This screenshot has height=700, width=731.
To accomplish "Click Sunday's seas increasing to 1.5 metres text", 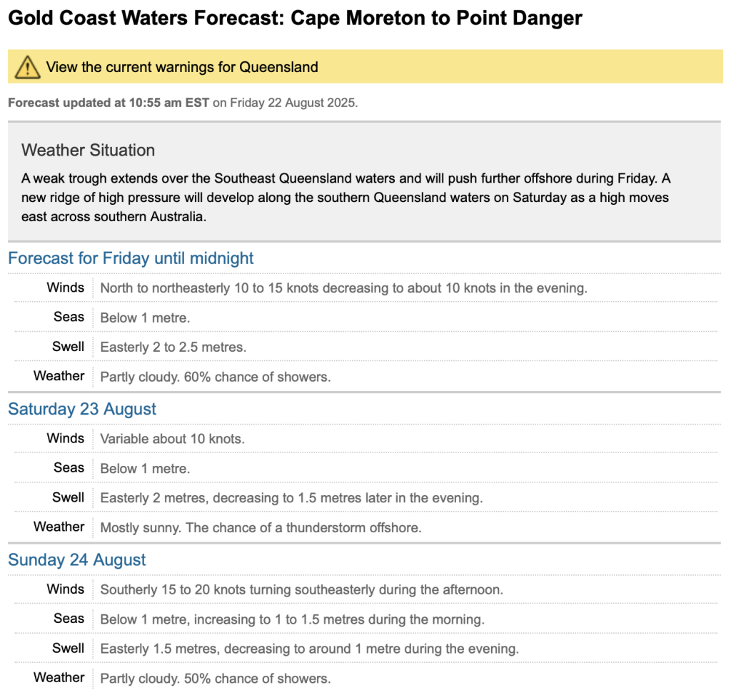I will point(292,619).
